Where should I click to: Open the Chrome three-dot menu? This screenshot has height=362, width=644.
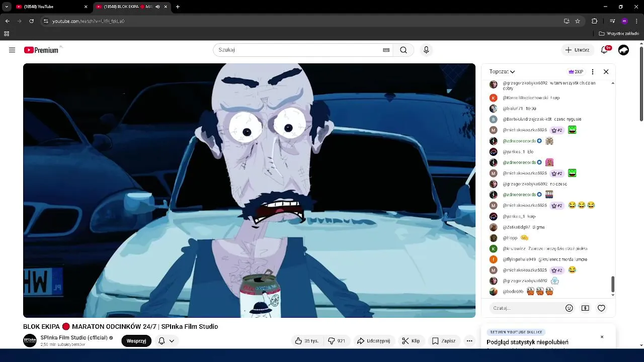click(636, 21)
